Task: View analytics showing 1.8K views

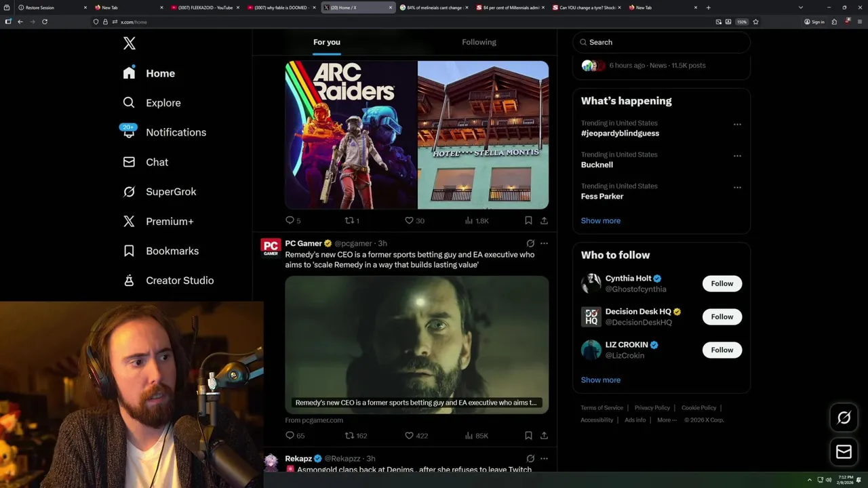Action: pyautogui.click(x=477, y=220)
